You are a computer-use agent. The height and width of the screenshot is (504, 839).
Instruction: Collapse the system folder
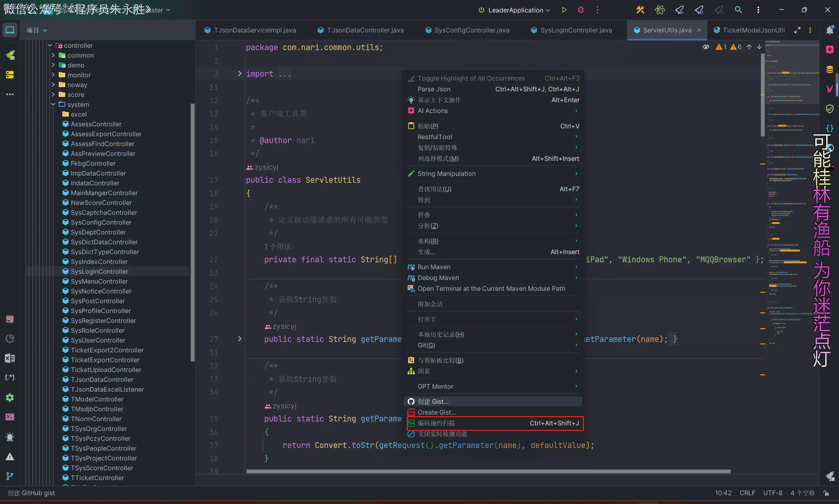[x=53, y=104]
